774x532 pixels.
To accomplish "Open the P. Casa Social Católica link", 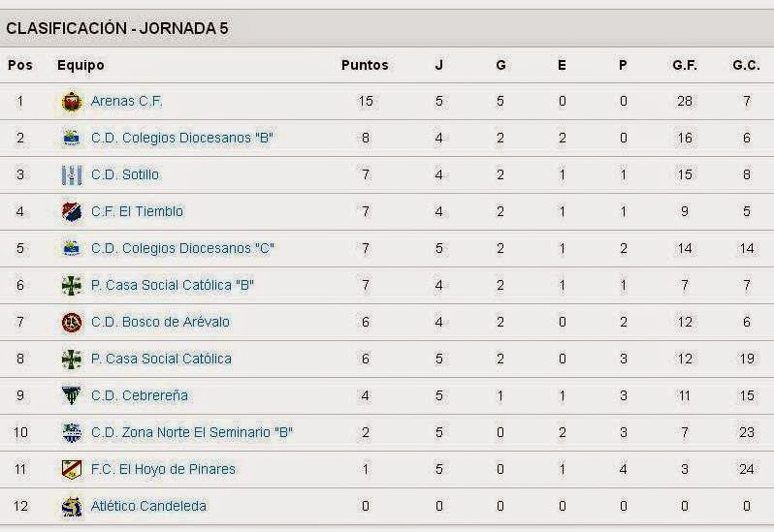I will pyautogui.click(x=161, y=359).
